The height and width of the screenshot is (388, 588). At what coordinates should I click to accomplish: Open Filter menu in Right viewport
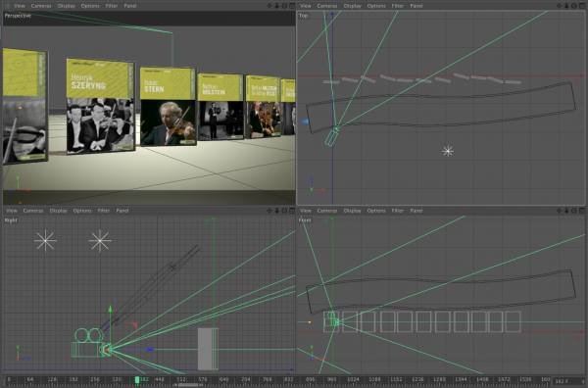pyautogui.click(x=104, y=211)
